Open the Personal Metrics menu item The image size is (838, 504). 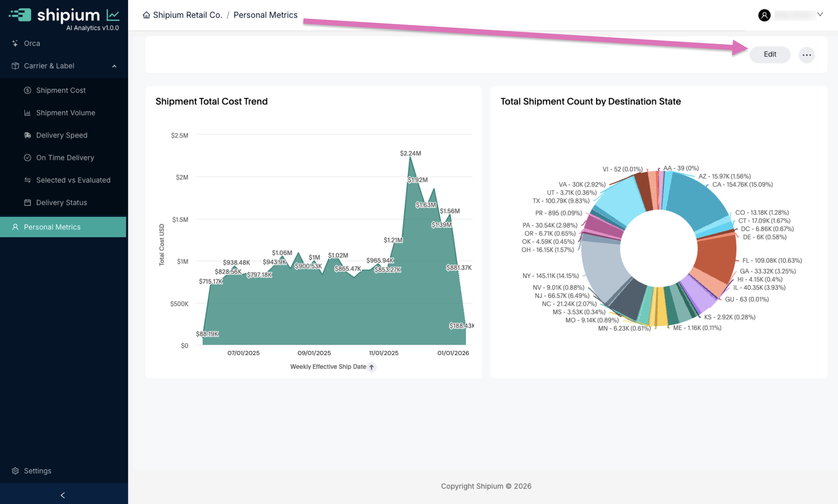point(52,227)
